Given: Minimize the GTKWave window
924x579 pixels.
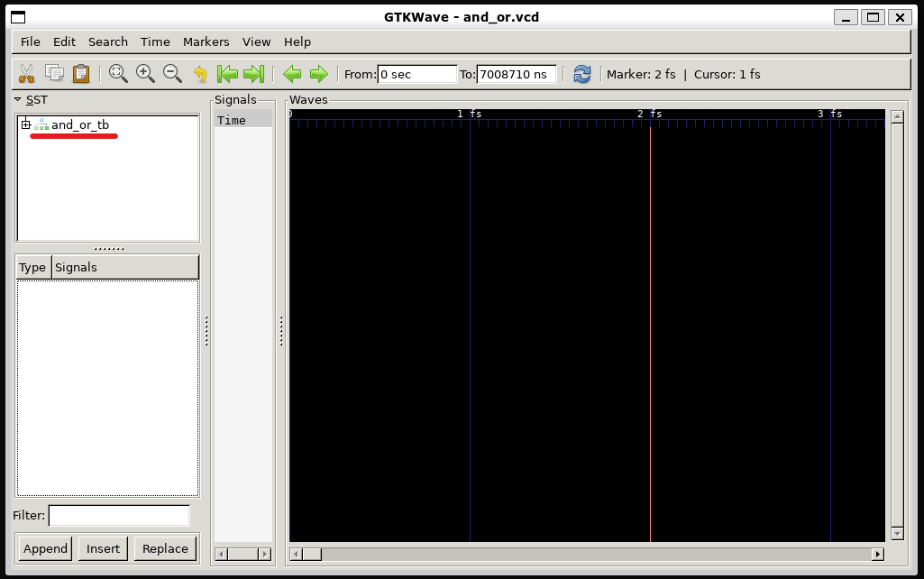Looking at the screenshot, I should click(x=846, y=17).
